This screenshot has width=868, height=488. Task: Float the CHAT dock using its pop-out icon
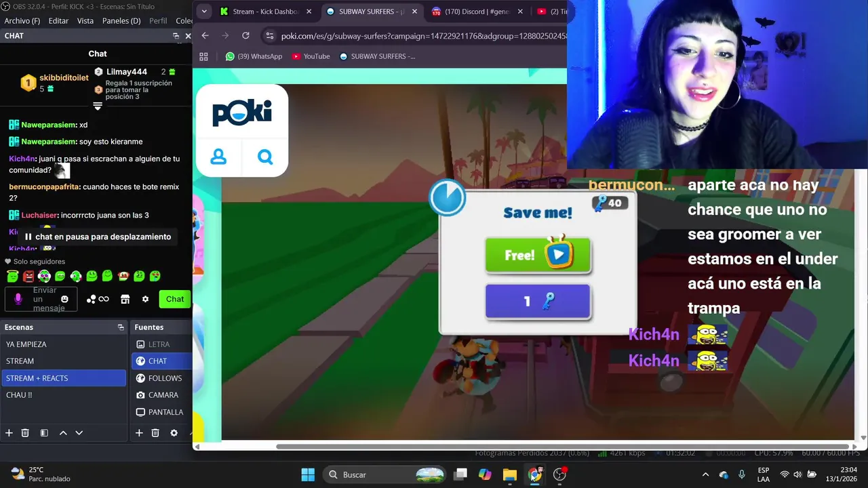coord(176,36)
